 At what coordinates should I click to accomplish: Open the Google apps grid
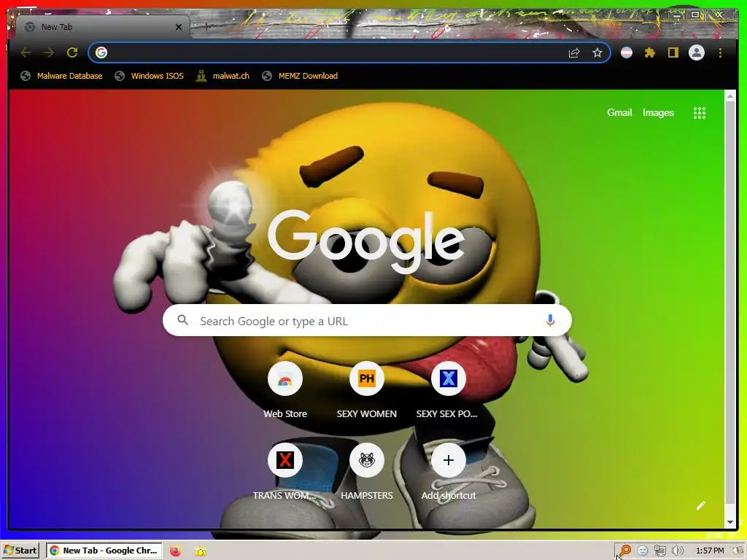point(700,113)
